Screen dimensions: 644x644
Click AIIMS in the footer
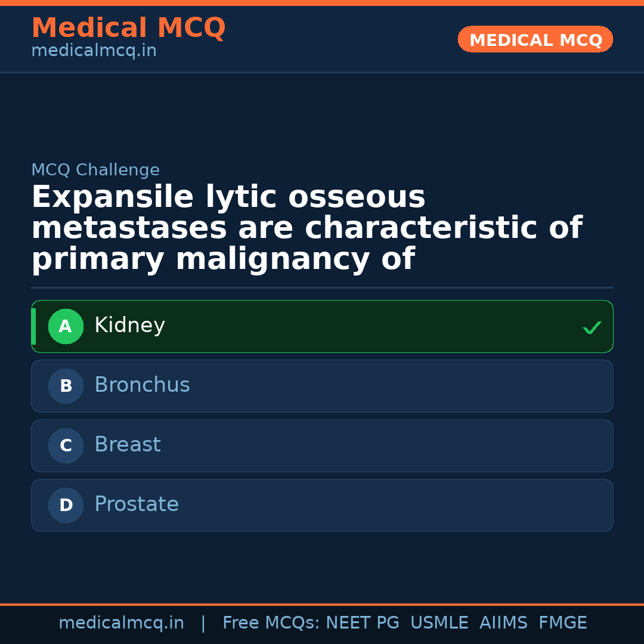tap(503, 623)
